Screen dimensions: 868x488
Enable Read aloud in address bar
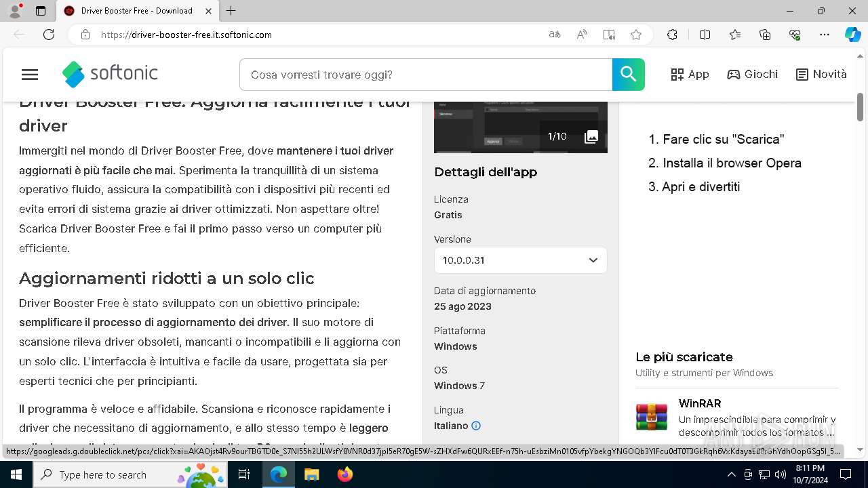pyautogui.click(x=582, y=35)
